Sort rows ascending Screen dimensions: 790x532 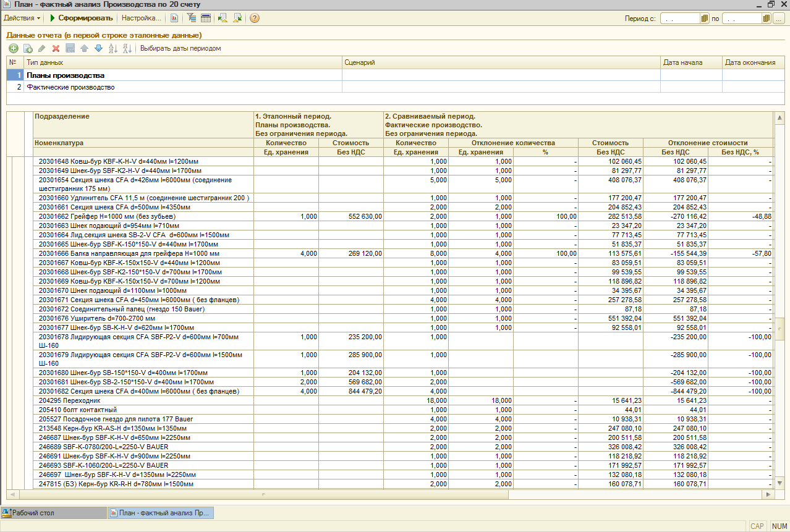point(113,48)
